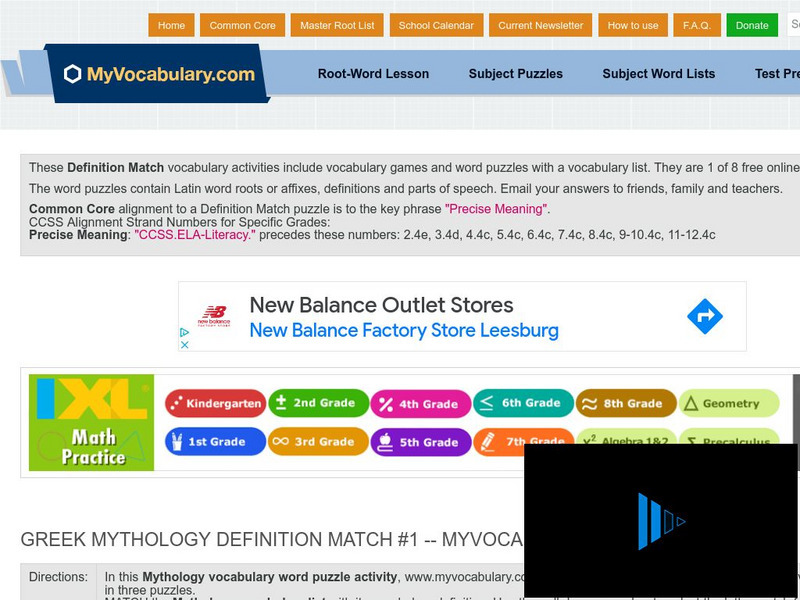The width and height of the screenshot is (800, 600).
Task: Open the F.A.Q. button
Action: pos(697,26)
